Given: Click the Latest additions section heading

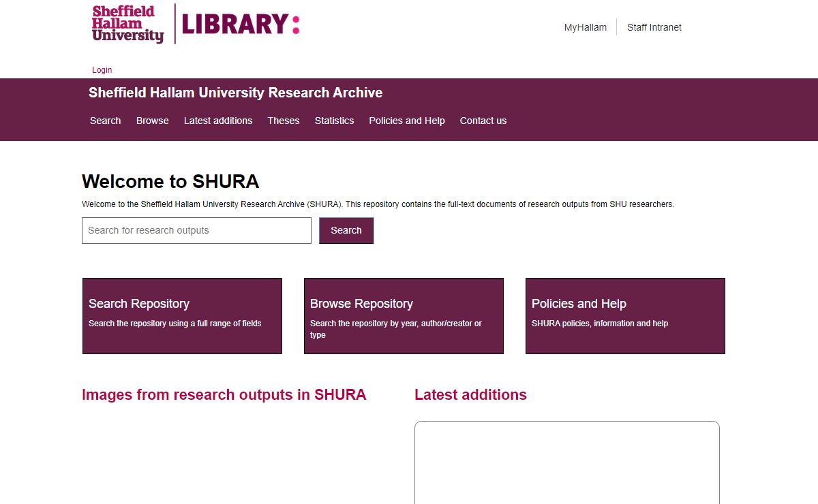Looking at the screenshot, I should [470, 395].
